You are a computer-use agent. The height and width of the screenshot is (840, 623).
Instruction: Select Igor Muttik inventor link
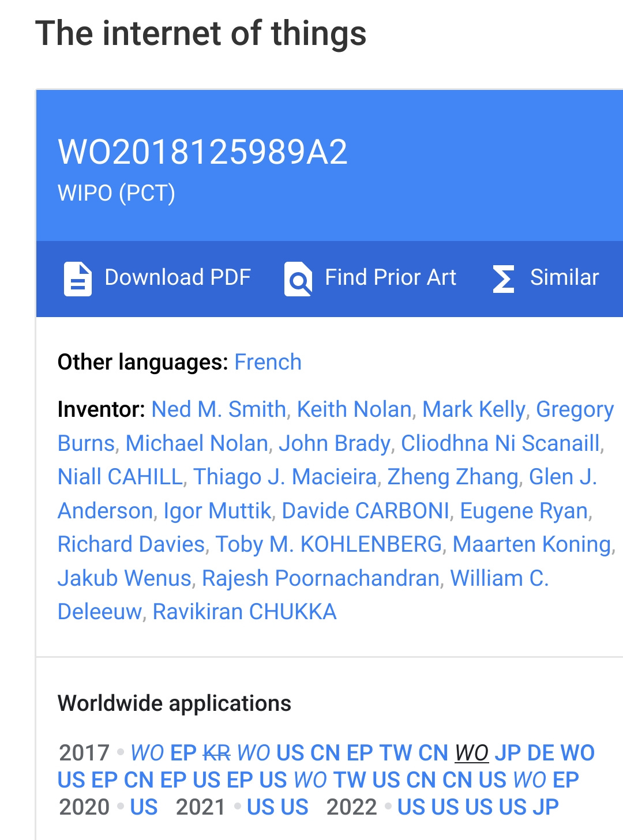click(x=217, y=511)
